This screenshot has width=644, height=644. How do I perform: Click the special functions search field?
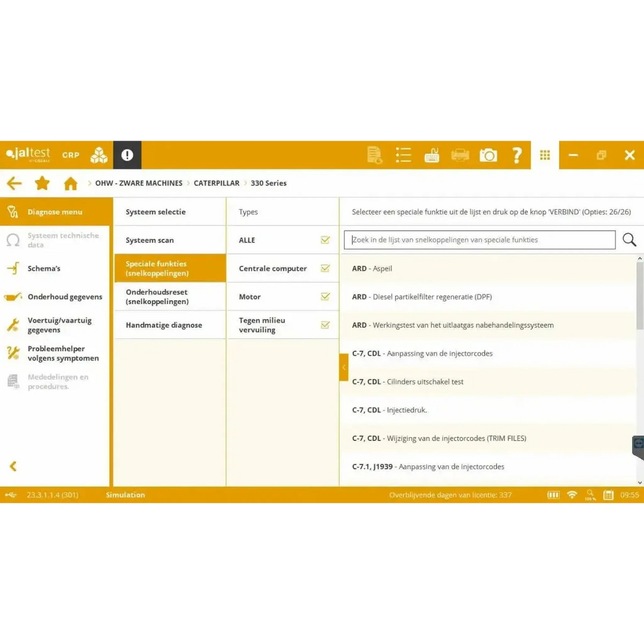coord(480,240)
